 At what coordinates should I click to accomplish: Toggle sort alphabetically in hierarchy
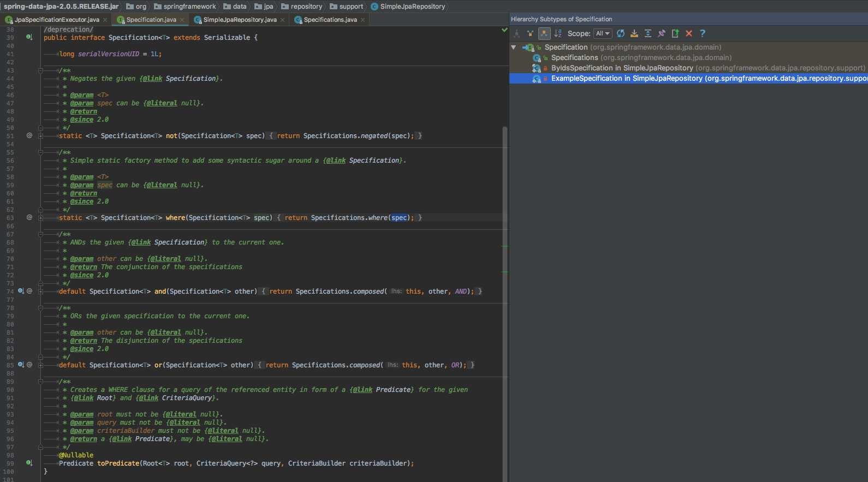[558, 33]
